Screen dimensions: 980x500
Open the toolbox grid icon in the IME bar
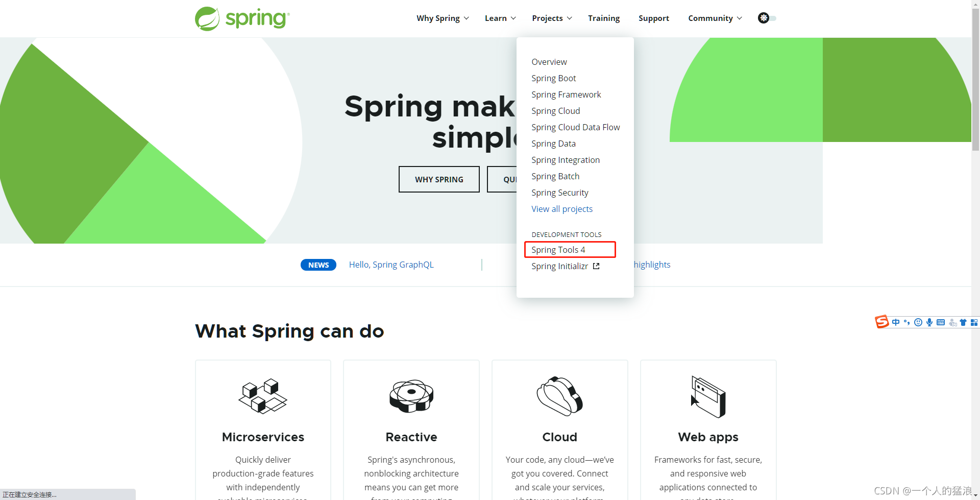pyautogui.click(x=974, y=322)
